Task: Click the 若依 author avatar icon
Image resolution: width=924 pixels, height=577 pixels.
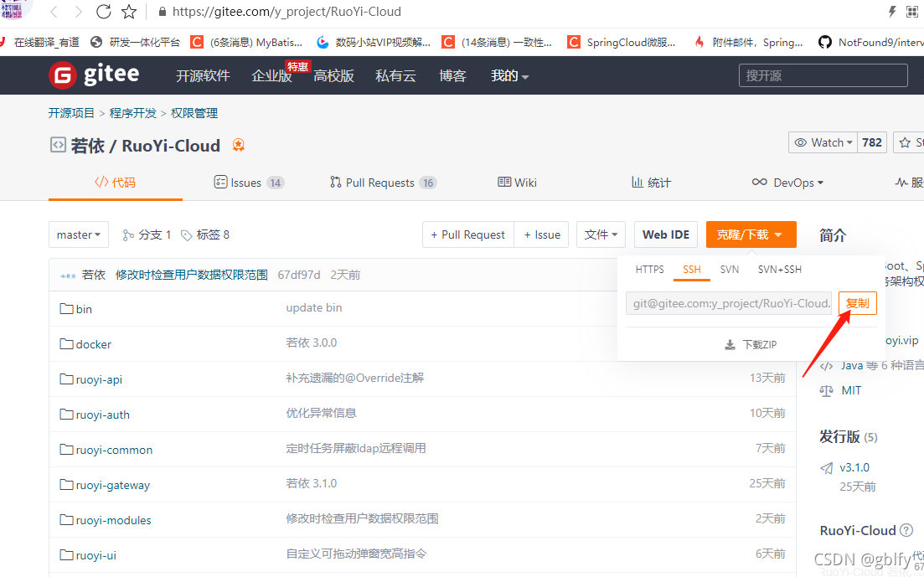Action: tap(68, 276)
